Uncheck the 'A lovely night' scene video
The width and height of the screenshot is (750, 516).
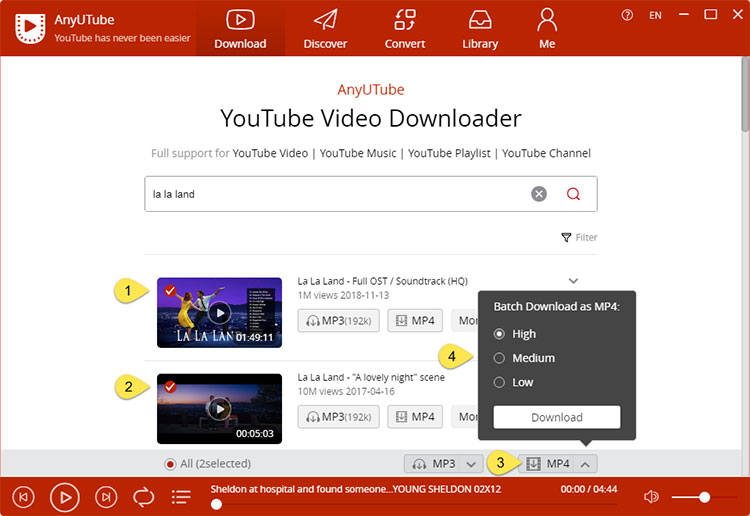pos(170,386)
